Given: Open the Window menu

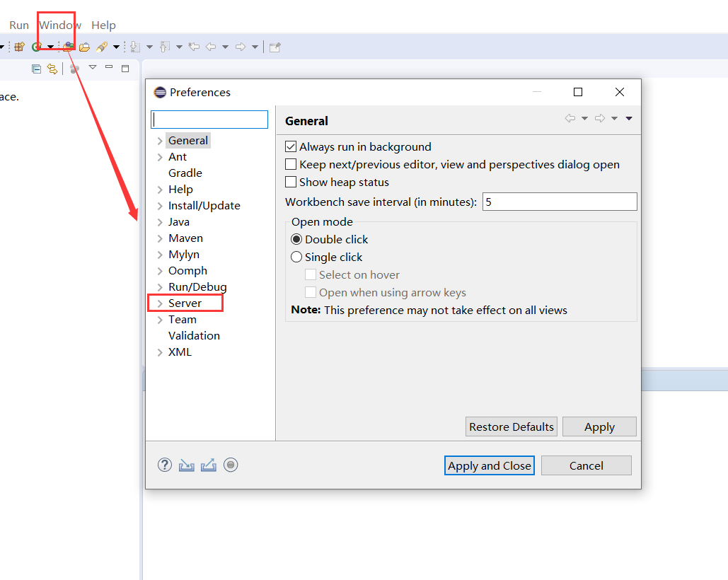Looking at the screenshot, I should tap(59, 25).
